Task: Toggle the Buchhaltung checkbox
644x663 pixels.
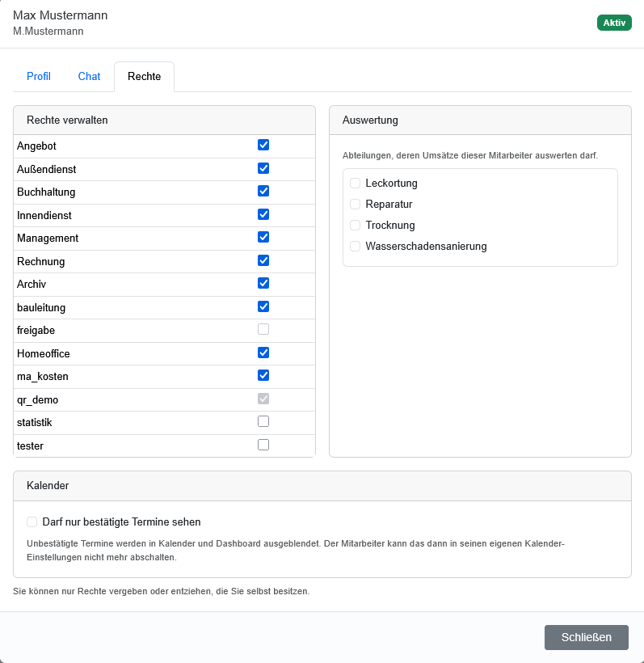Action: 263,191
